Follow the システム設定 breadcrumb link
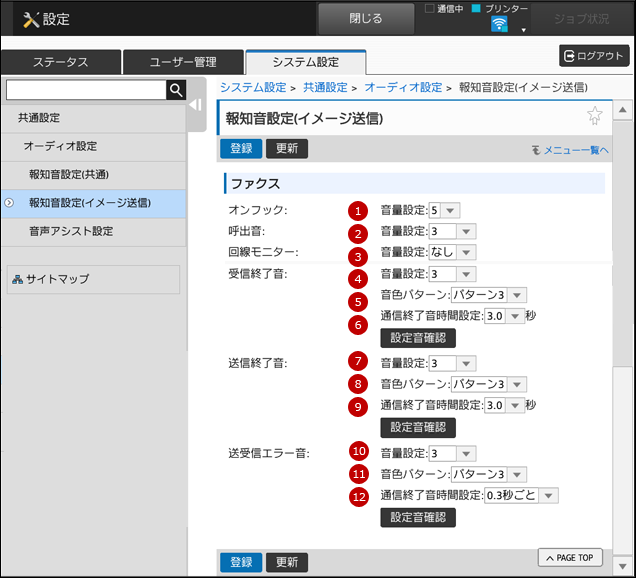636x578 pixels. coord(253,87)
